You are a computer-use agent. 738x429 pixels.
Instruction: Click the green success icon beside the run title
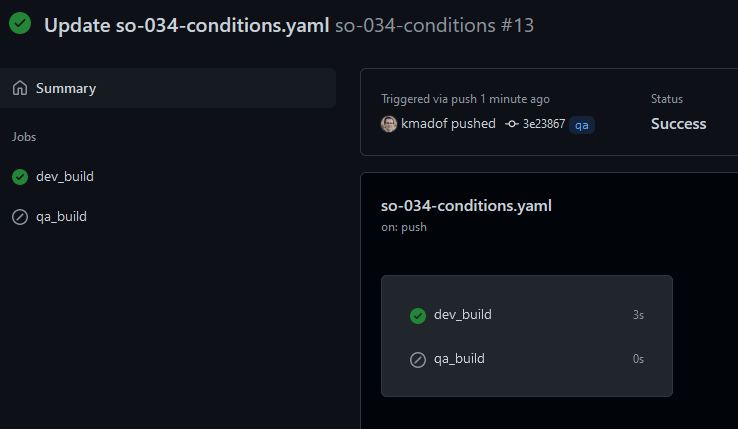click(20, 24)
